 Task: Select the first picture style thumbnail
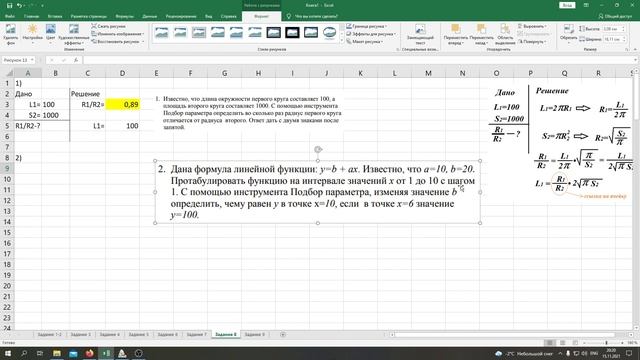coord(162,33)
